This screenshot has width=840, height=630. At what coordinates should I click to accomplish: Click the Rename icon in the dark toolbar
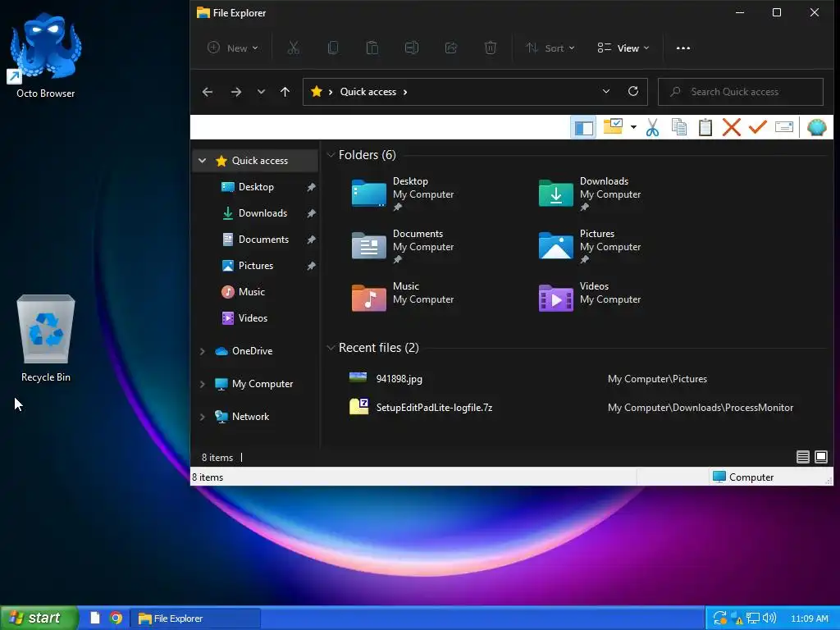point(412,48)
